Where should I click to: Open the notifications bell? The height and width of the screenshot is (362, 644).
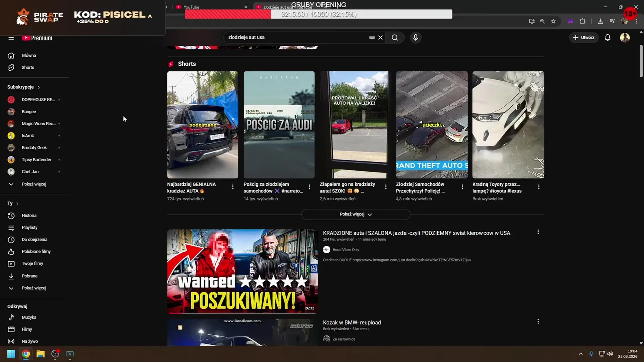tap(608, 37)
